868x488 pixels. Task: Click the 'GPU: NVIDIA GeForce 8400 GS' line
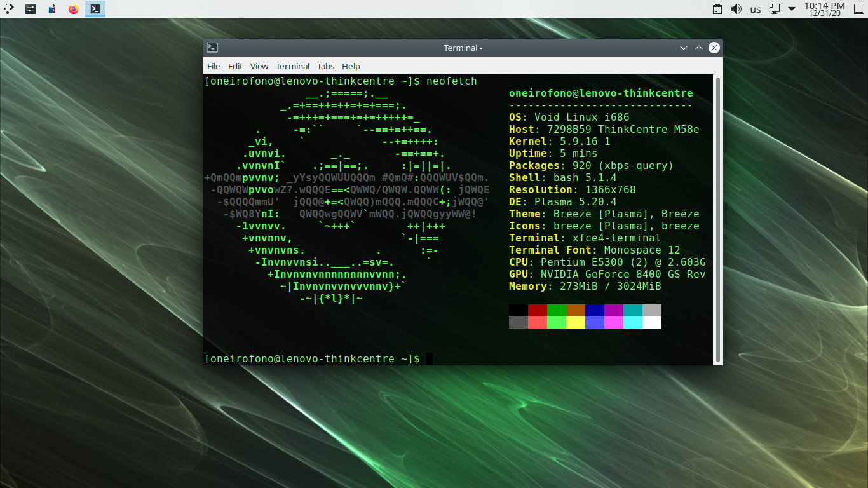click(607, 274)
